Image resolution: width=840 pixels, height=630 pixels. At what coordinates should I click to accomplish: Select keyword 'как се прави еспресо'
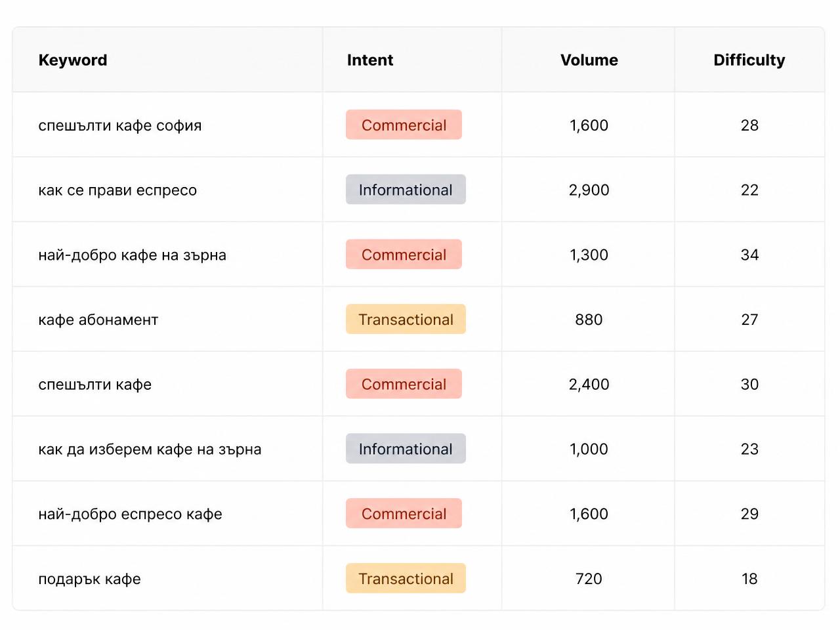click(x=117, y=190)
